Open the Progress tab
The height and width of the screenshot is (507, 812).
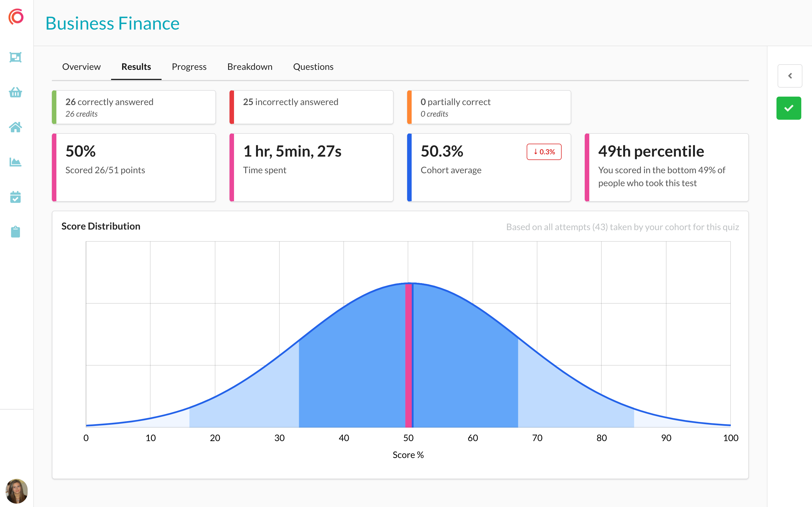(189, 67)
